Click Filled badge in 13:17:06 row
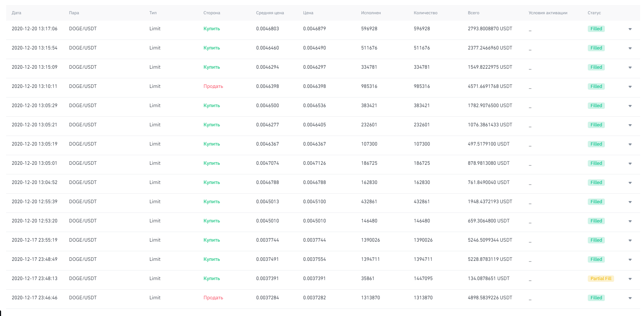This screenshot has height=316, width=644. point(596,29)
